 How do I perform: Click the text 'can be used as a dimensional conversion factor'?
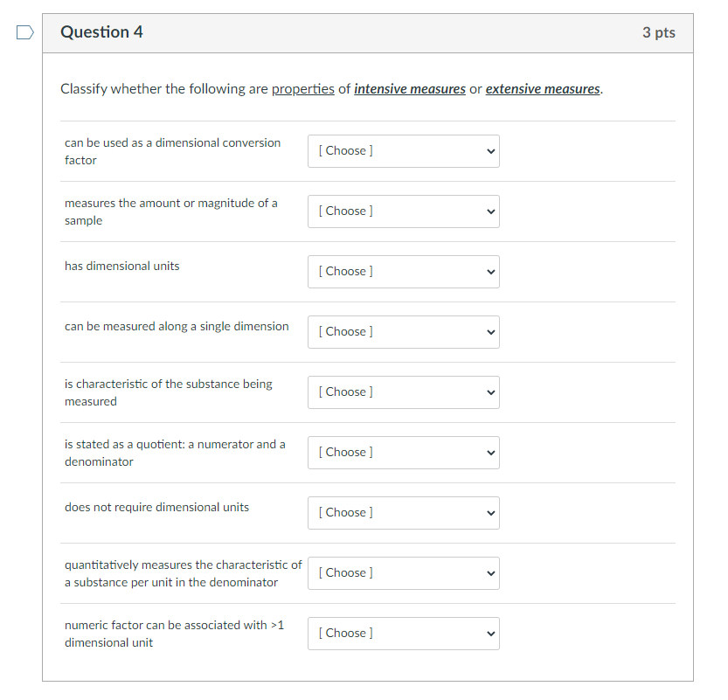coord(172,151)
